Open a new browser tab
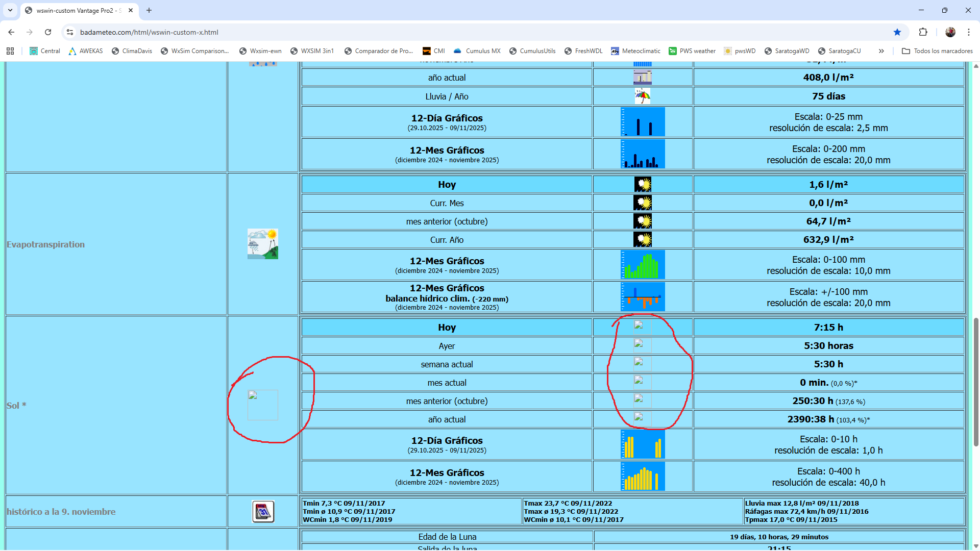The height and width of the screenshot is (551, 980). (149, 10)
